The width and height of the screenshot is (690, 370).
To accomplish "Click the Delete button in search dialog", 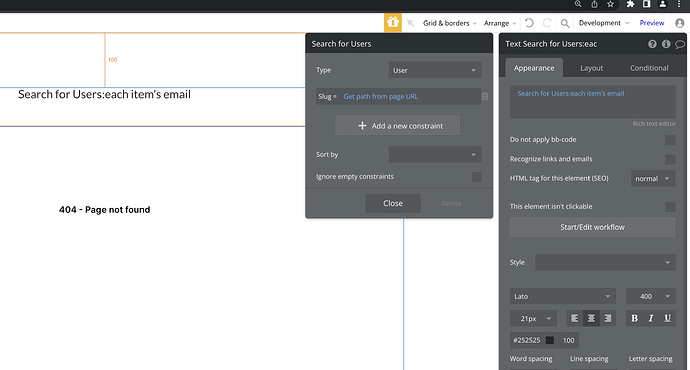I will [x=451, y=203].
